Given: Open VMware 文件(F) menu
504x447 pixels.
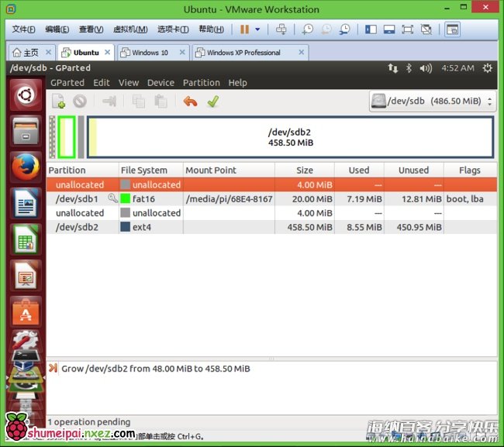Looking at the screenshot, I should pos(23,29).
